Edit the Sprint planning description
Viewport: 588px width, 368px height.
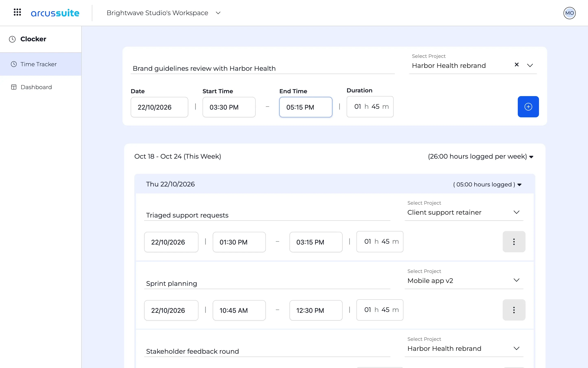(267, 283)
